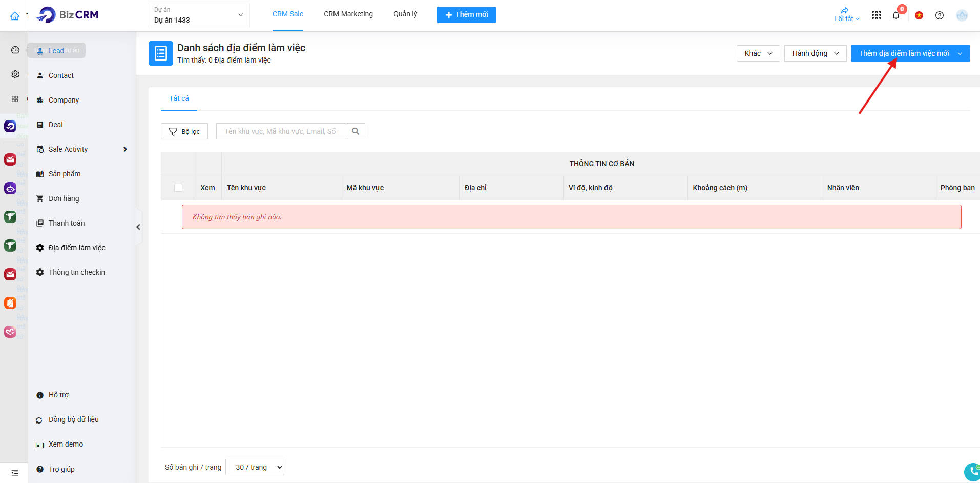Focus the Tên khu vực search field

pos(281,131)
